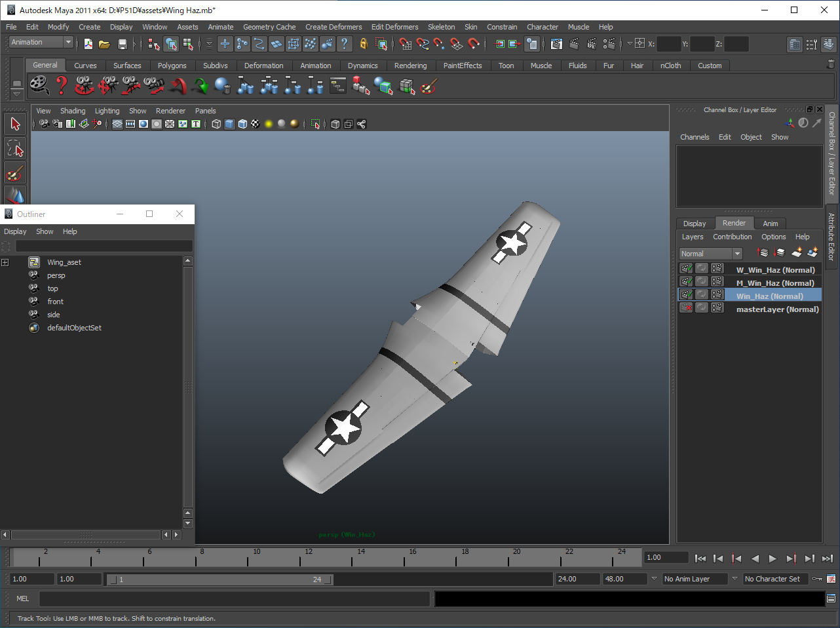840x628 pixels.
Task: Toggle renderable state of M_Win_Haz layer
Action: click(x=686, y=281)
